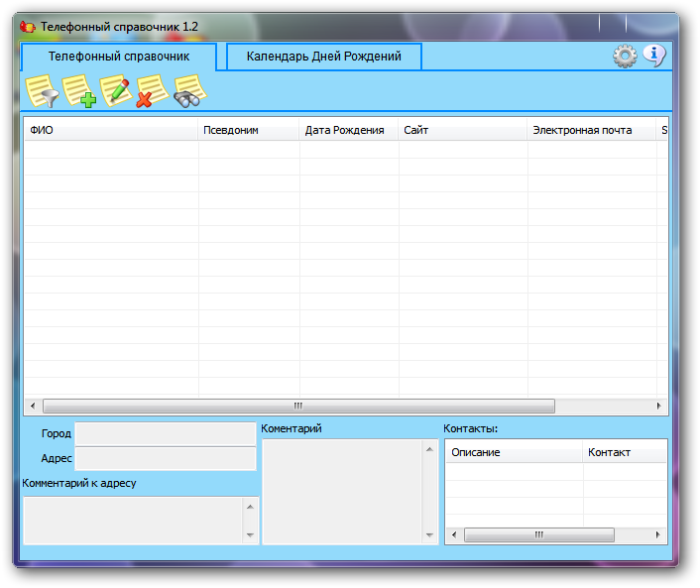Add a new record with plus icon
The width and height of the screenshot is (700, 588).
[x=79, y=92]
